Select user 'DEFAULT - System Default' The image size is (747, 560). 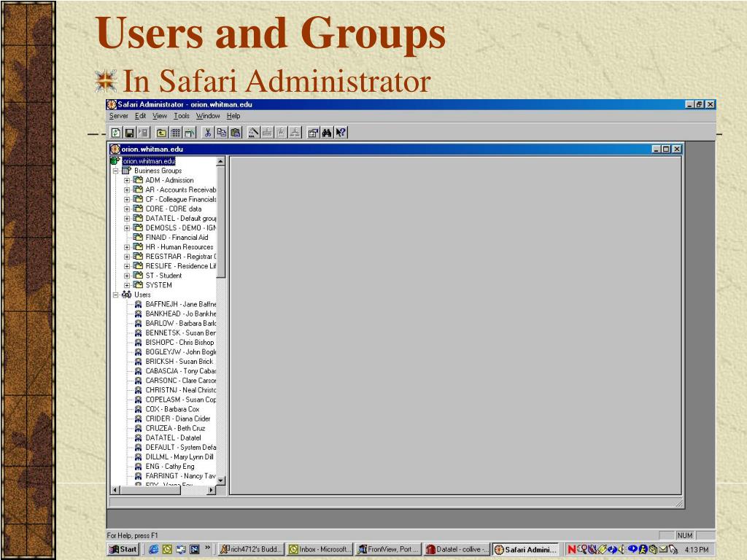[181, 447]
